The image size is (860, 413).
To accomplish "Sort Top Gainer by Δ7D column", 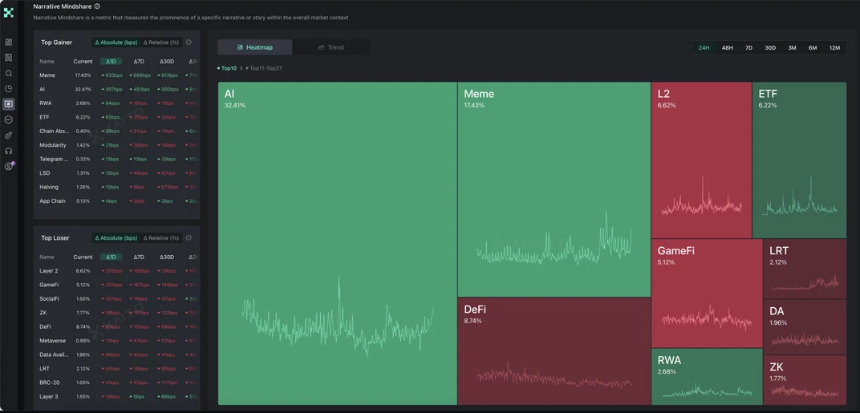I will click(139, 61).
